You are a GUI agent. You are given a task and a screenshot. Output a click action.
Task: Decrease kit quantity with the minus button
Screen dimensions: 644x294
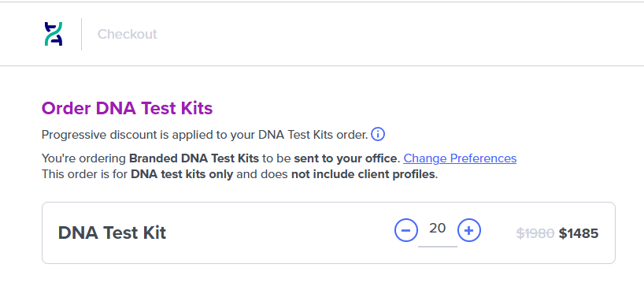coord(406,230)
